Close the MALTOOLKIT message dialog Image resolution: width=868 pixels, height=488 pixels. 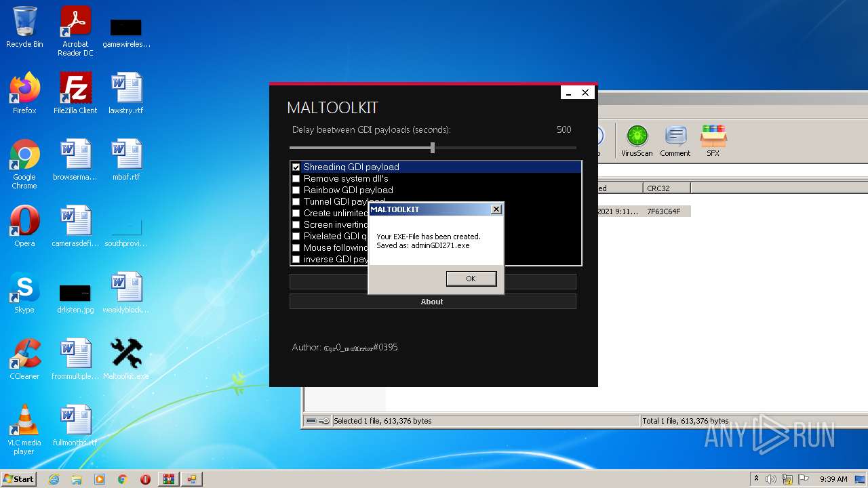496,209
